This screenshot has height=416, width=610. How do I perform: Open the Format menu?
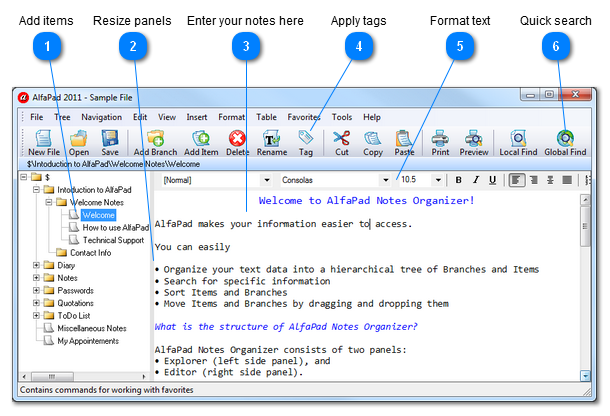pyautogui.click(x=231, y=117)
